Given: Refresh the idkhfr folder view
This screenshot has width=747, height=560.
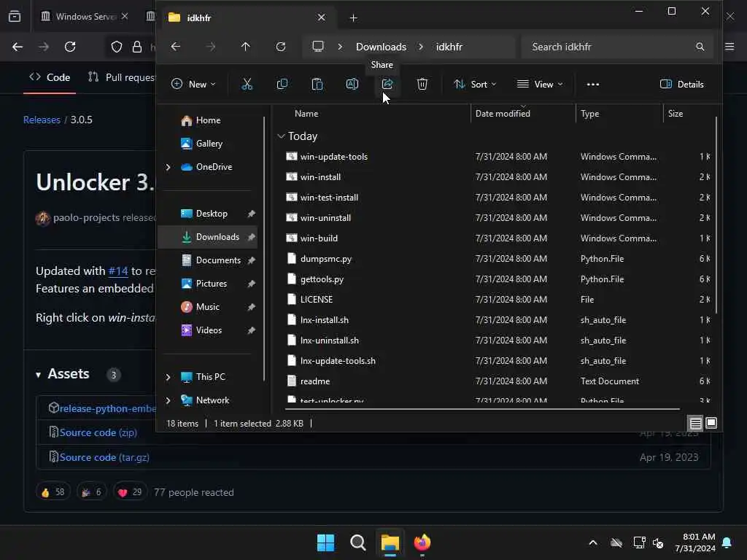Looking at the screenshot, I should [281, 47].
